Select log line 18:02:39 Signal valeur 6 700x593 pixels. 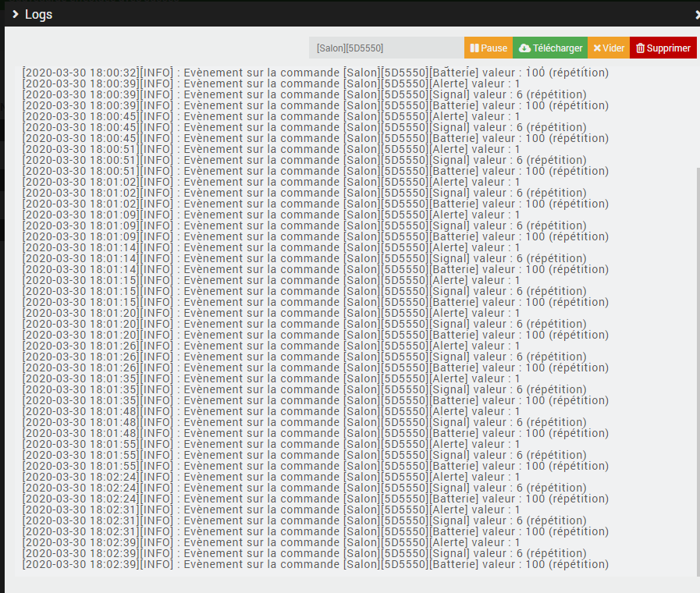(x=304, y=554)
